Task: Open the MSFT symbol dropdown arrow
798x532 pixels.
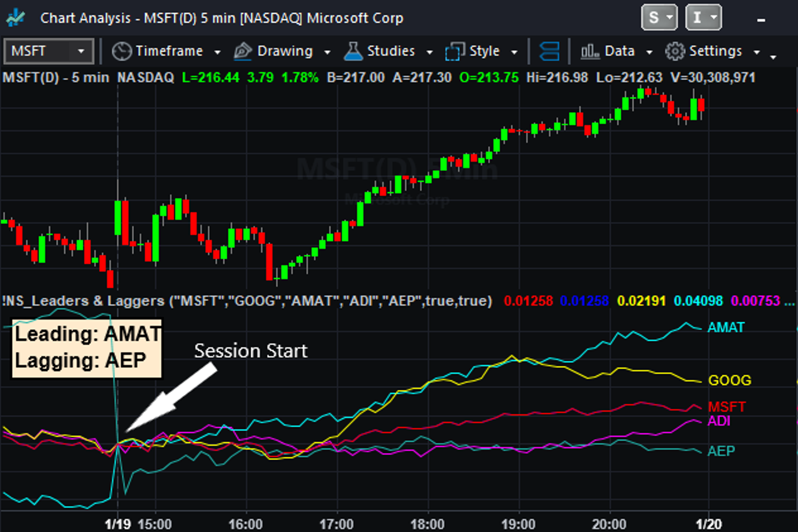Action: (x=81, y=51)
